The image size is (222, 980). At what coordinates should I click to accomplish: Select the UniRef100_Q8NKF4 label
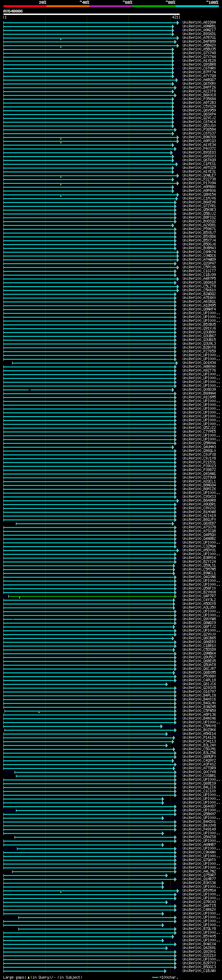199,309
